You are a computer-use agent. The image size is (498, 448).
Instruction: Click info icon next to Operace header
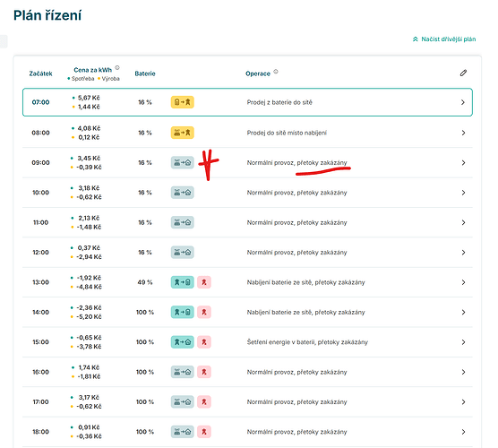coord(276,72)
